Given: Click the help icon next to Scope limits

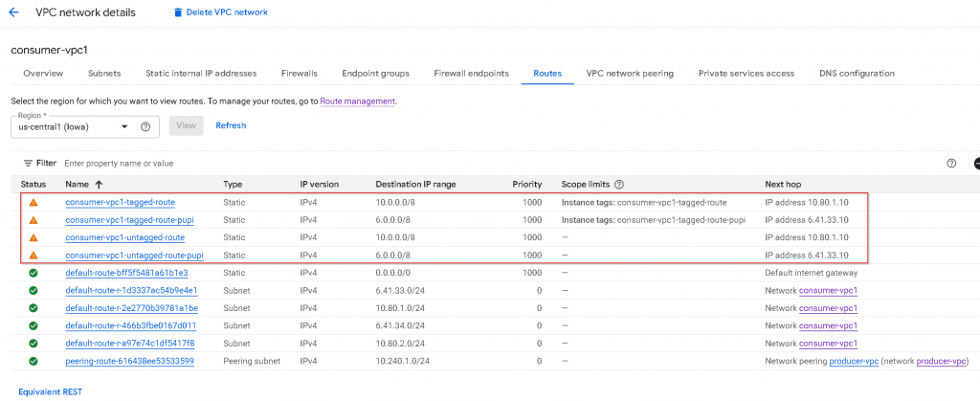Looking at the screenshot, I should point(619,184).
